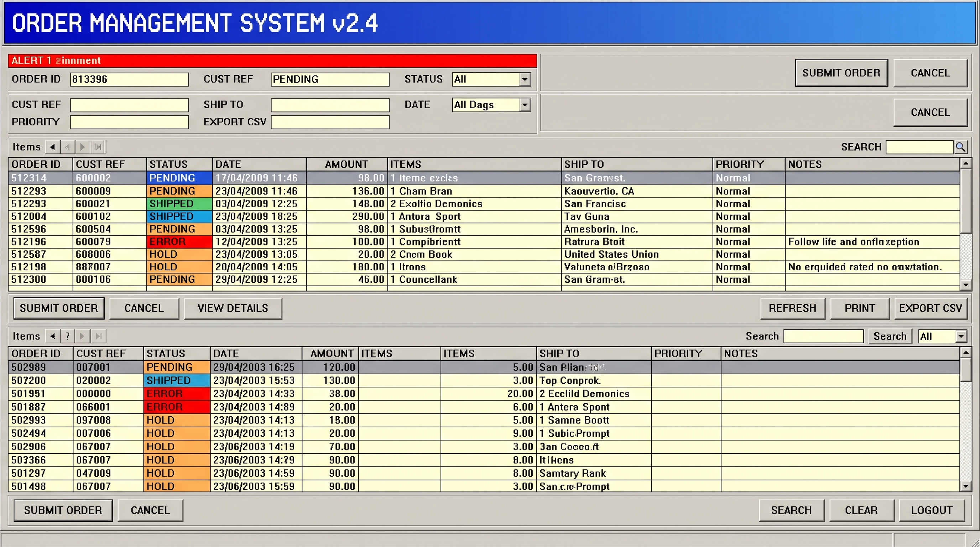Select the ERROR status cell of order 512196
980x547 pixels.
[179, 242]
